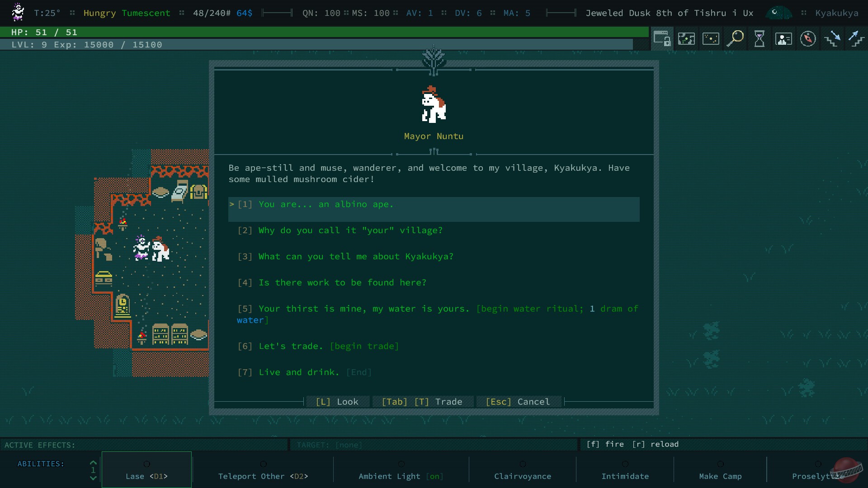Toggle the Ambient Light ability off
Viewport: 868px width, 488px height.
point(401,476)
